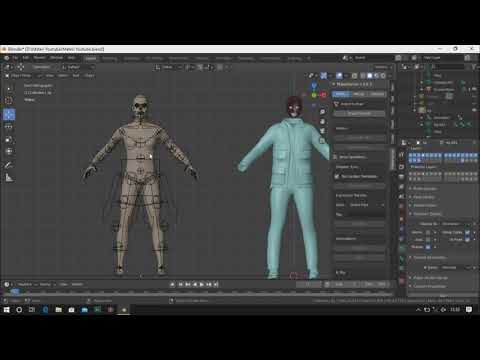Click the Blender logo menu icon
480x360 pixels.
point(6,58)
